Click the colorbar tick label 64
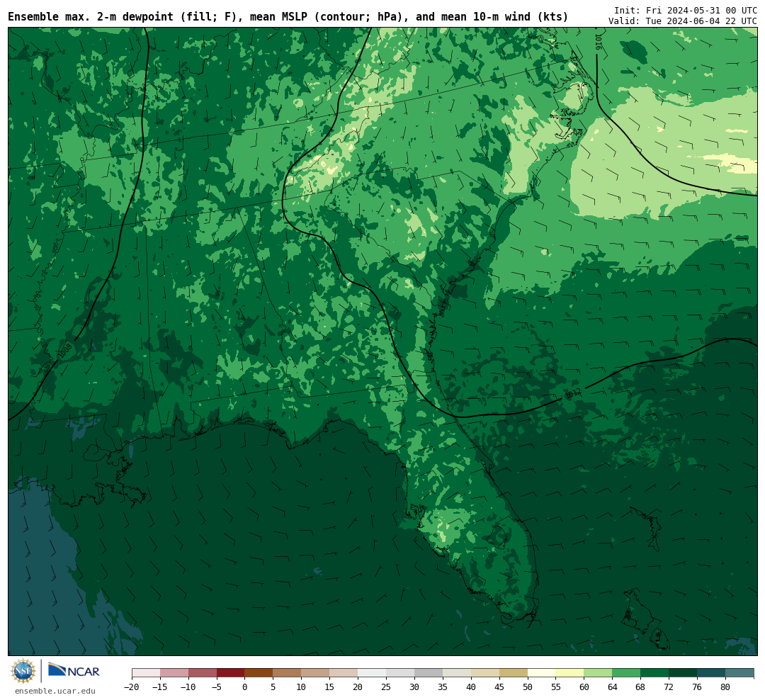 (612, 687)
